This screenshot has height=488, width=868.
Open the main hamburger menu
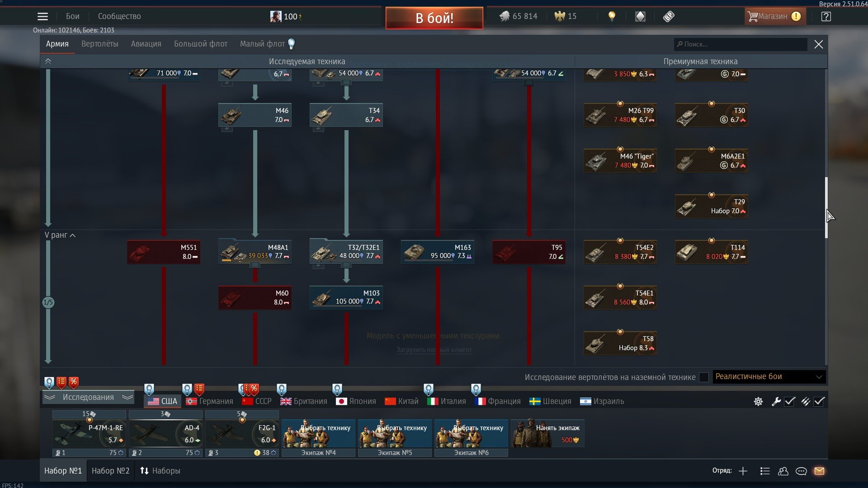tap(42, 17)
